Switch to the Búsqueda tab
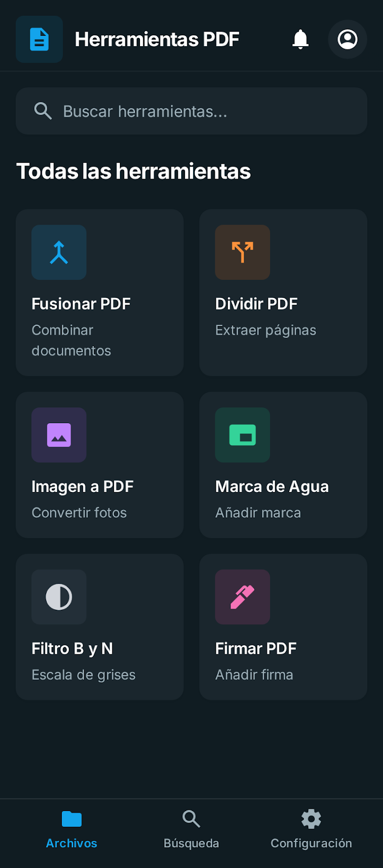The image size is (383, 868). [191, 829]
